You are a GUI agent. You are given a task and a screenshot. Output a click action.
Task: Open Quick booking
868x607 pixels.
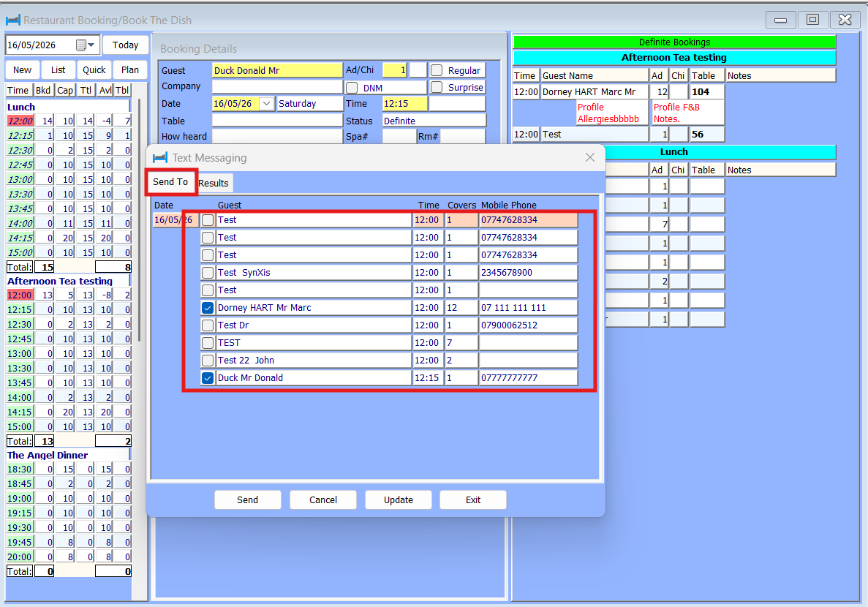94,69
